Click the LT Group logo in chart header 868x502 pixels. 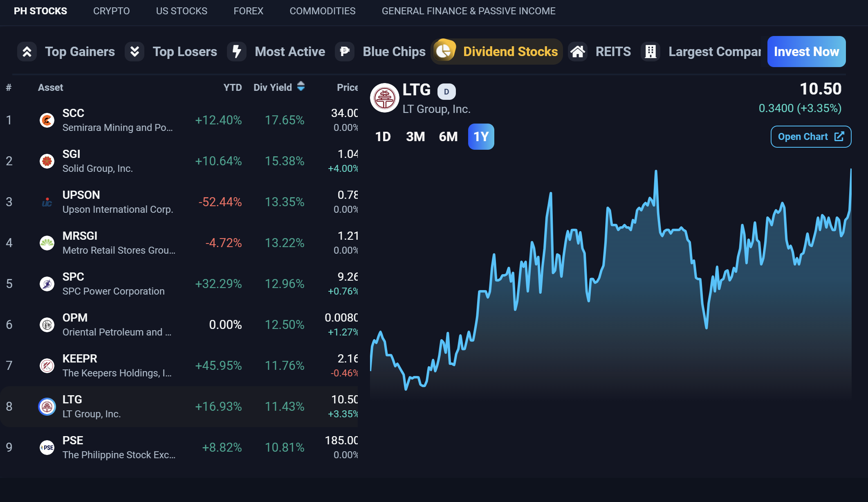[x=384, y=98]
